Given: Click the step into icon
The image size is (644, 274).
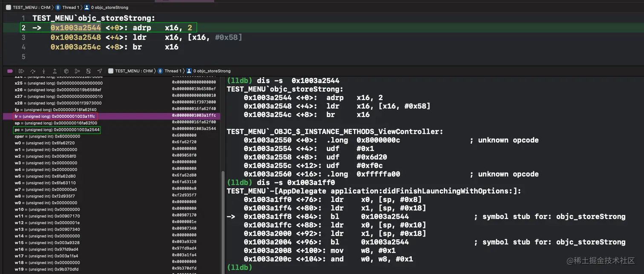Looking at the screenshot, I should coord(43,71).
